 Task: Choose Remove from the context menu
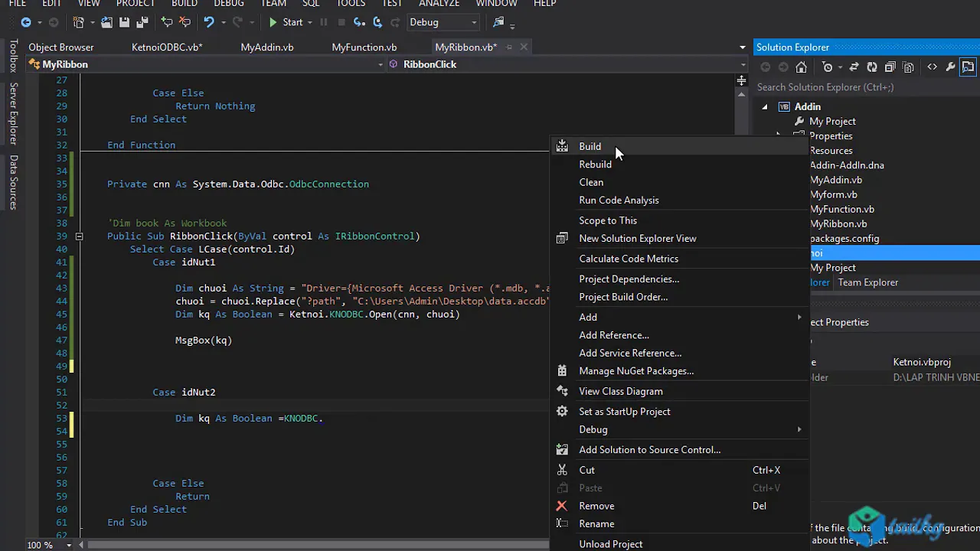pos(680,506)
